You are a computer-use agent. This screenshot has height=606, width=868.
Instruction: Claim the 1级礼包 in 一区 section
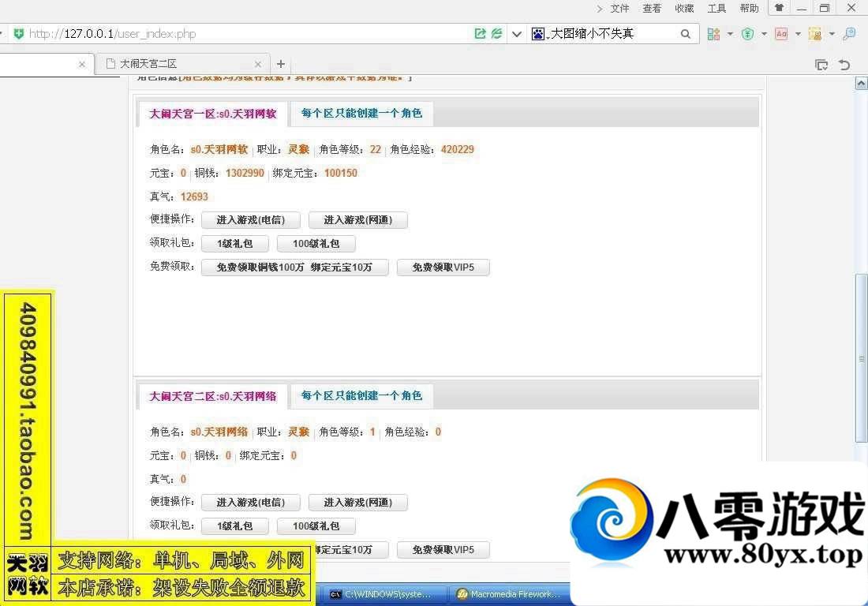click(235, 244)
